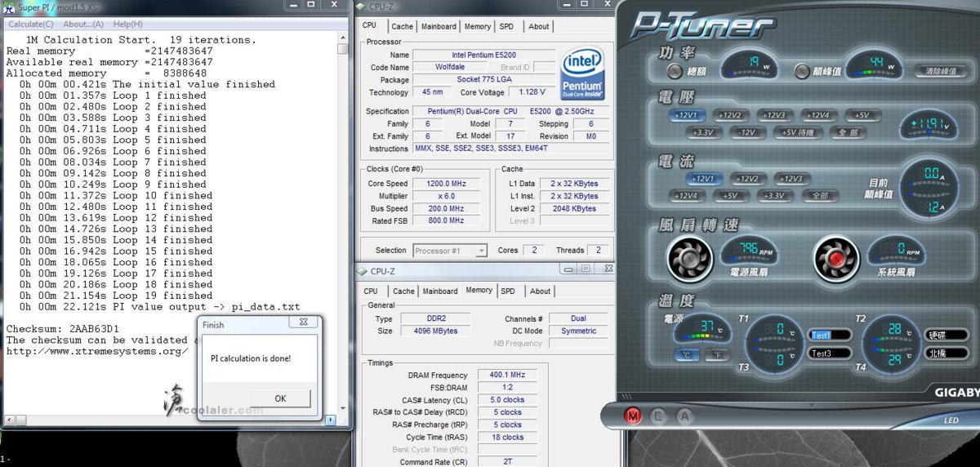Switch temperature unit to °C
This screenshot has width=980, height=467.
[x=687, y=355]
